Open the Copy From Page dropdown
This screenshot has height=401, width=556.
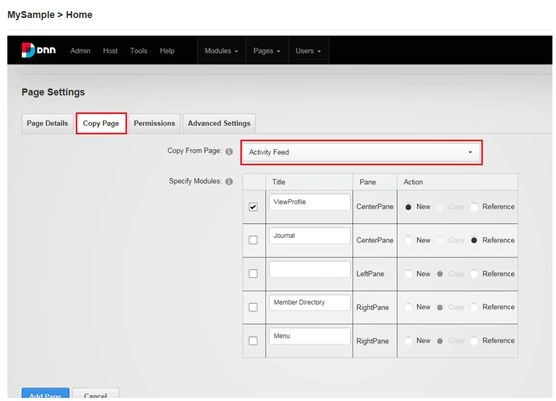pyautogui.click(x=362, y=152)
